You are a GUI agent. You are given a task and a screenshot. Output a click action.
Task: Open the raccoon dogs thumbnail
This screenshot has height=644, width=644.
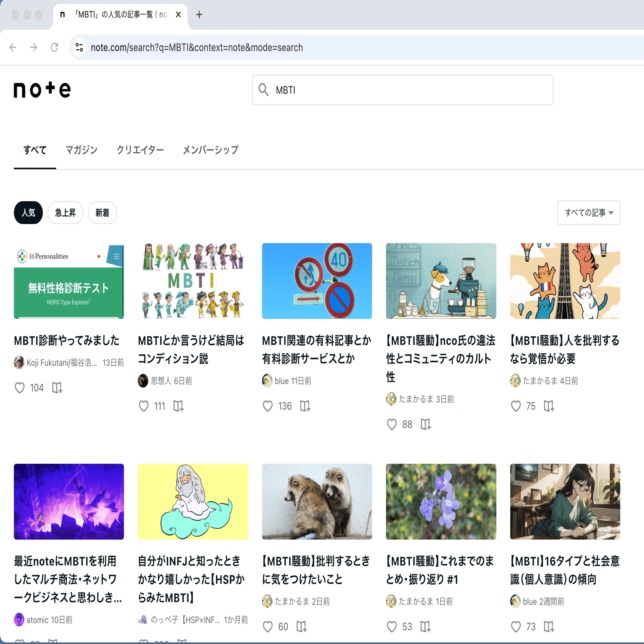click(x=317, y=501)
